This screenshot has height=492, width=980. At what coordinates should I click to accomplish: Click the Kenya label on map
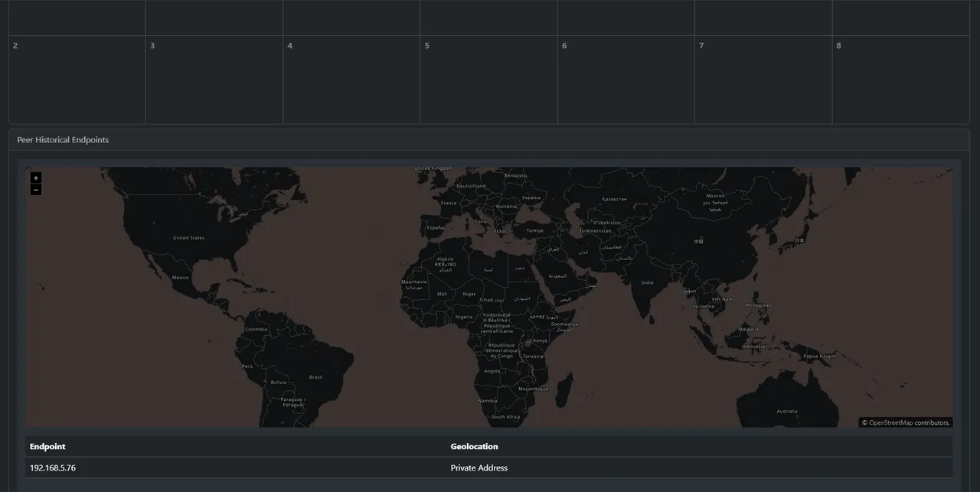[541, 340]
